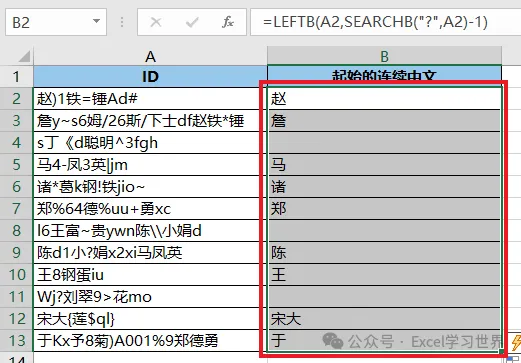Select cell starting with 于Kx予8菊
Image resolution: width=521 pixels, height=363 pixels.
150,341
